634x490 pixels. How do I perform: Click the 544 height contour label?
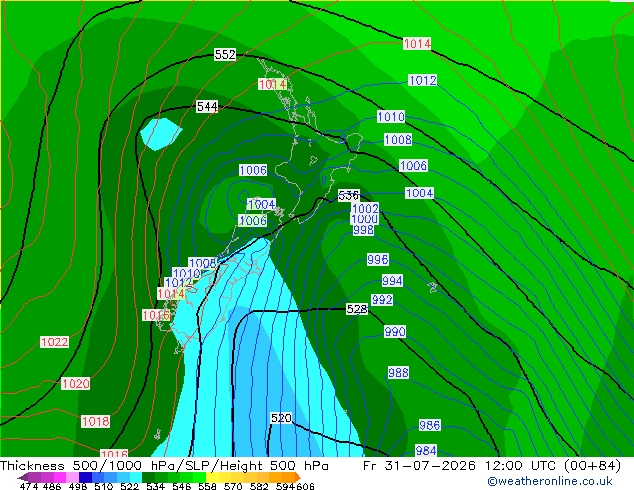(x=207, y=107)
